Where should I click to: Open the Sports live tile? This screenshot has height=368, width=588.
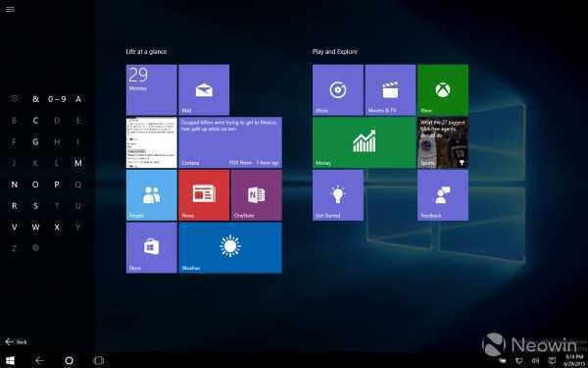(x=443, y=142)
